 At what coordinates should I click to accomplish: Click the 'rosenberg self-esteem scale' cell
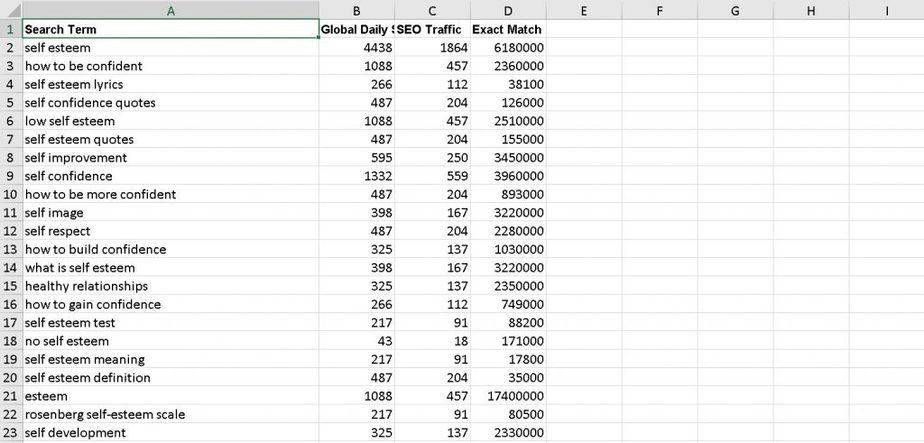pos(170,414)
